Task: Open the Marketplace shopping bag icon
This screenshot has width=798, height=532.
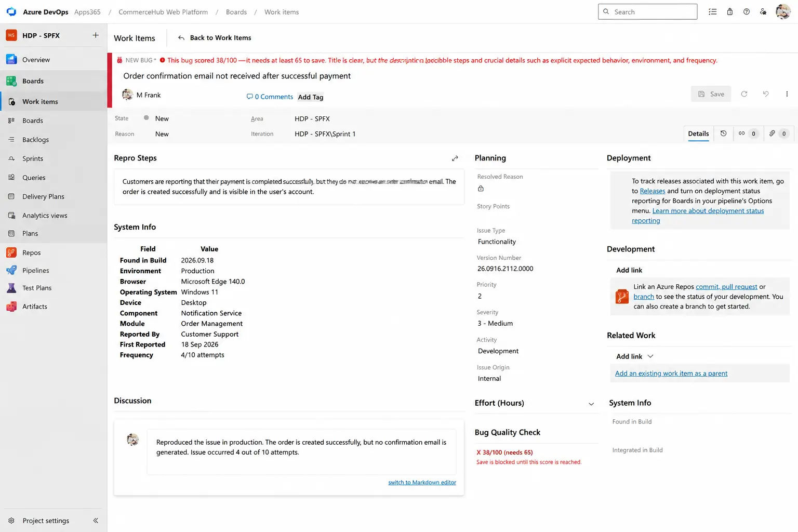Action: [730, 11]
